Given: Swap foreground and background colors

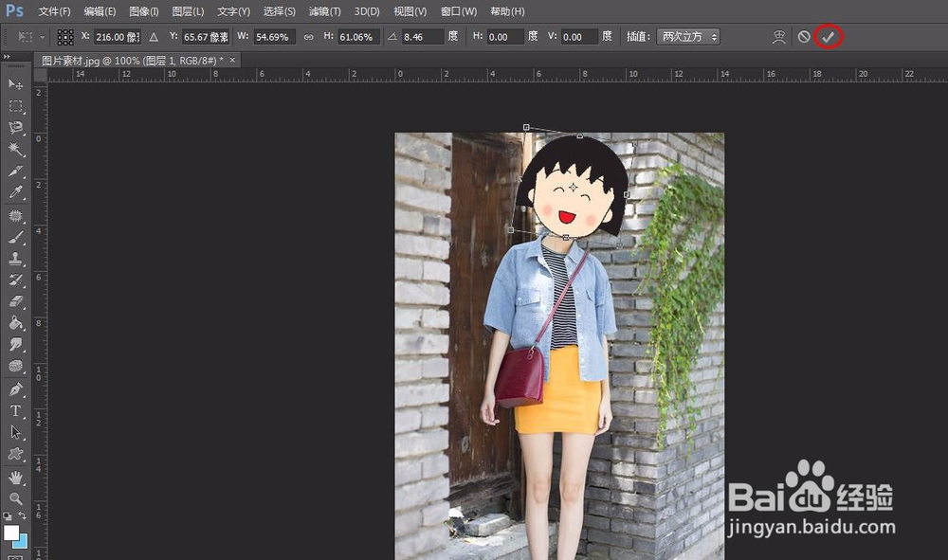Looking at the screenshot, I should click(x=22, y=515).
